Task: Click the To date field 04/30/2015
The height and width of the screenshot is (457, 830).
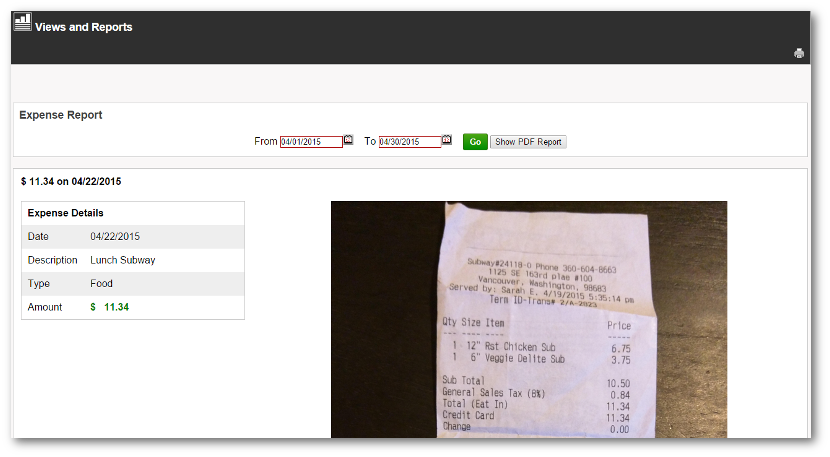Action: pyautogui.click(x=410, y=142)
